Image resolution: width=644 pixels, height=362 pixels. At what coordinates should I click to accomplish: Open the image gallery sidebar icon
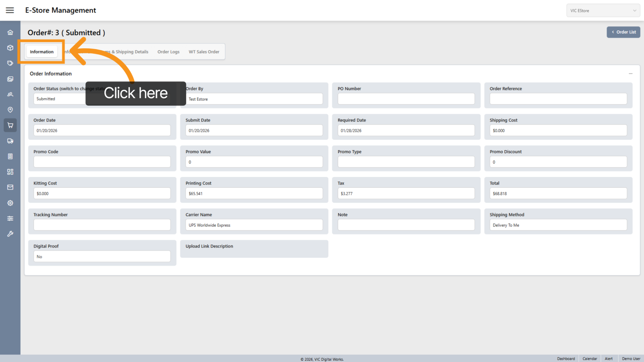point(10,79)
